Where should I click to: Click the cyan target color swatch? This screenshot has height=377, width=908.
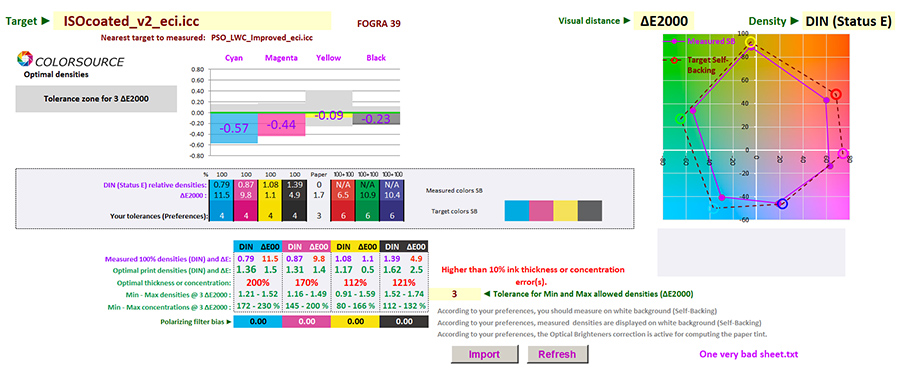click(x=517, y=210)
